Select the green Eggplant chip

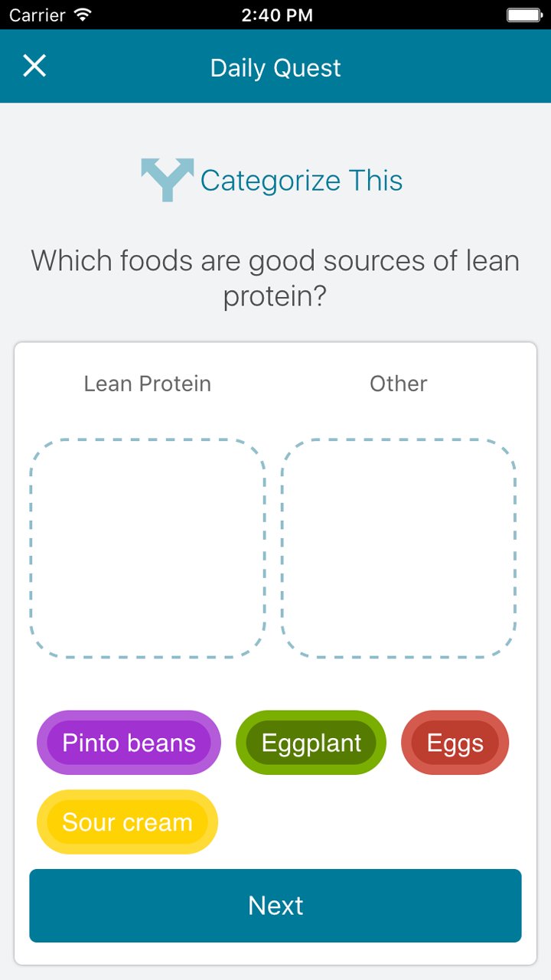311,743
